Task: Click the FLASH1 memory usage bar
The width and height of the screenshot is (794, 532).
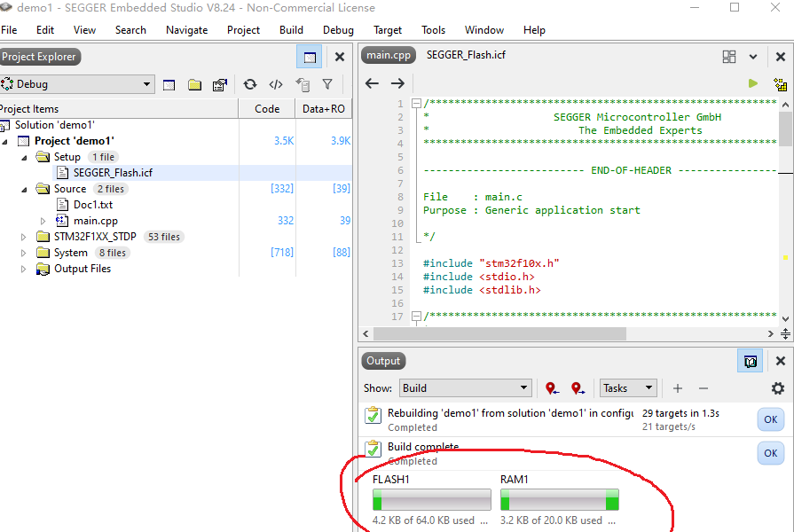Action: [431, 499]
